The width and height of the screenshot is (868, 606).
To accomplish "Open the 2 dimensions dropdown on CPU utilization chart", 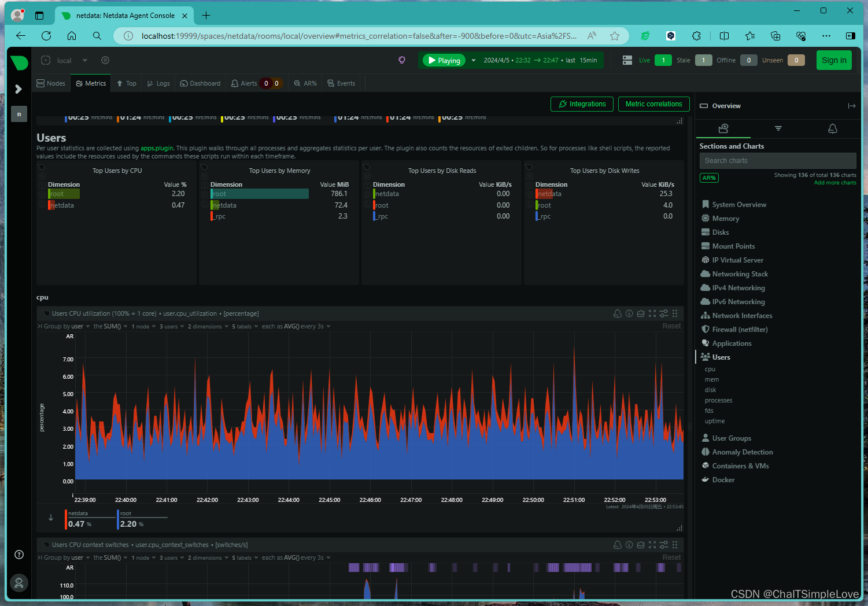I will pos(208,326).
